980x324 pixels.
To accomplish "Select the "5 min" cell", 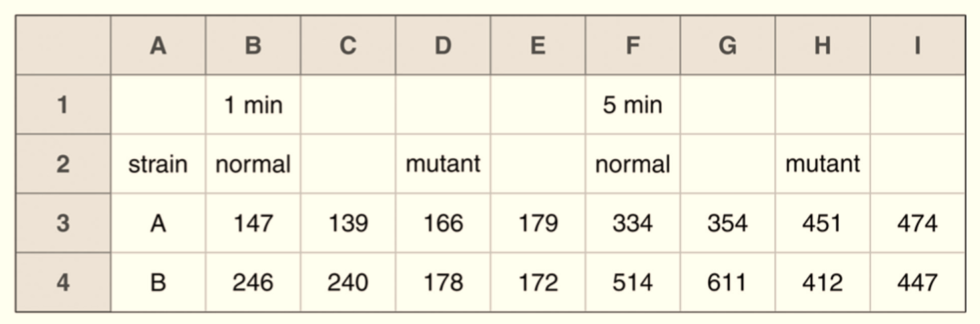I will tap(632, 105).
